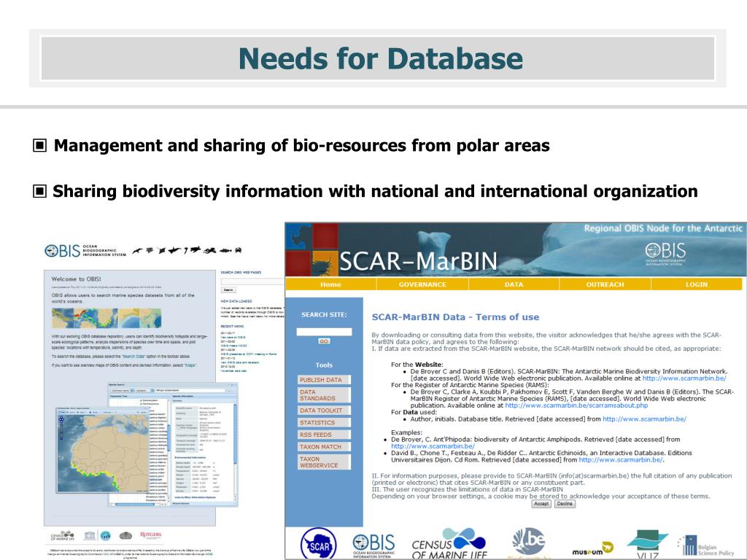Select the DATA navigation tab

pos(514,284)
